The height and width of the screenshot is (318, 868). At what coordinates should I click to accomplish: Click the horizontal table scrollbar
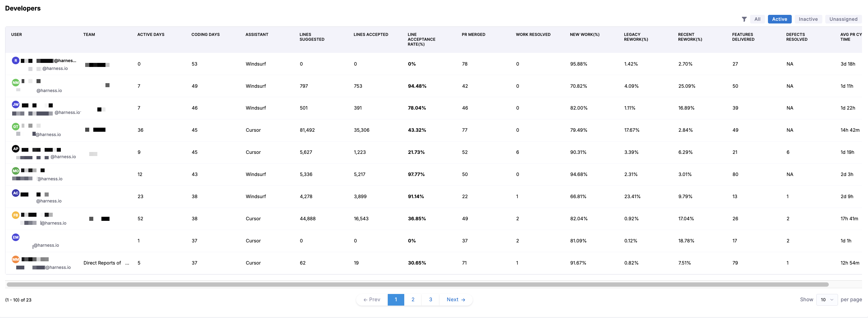coord(417,285)
